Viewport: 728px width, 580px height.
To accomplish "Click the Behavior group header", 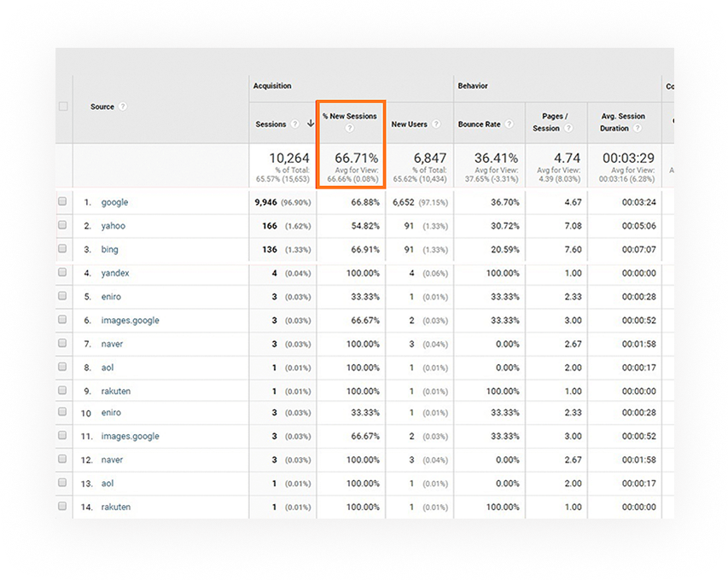I will point(473,86).
